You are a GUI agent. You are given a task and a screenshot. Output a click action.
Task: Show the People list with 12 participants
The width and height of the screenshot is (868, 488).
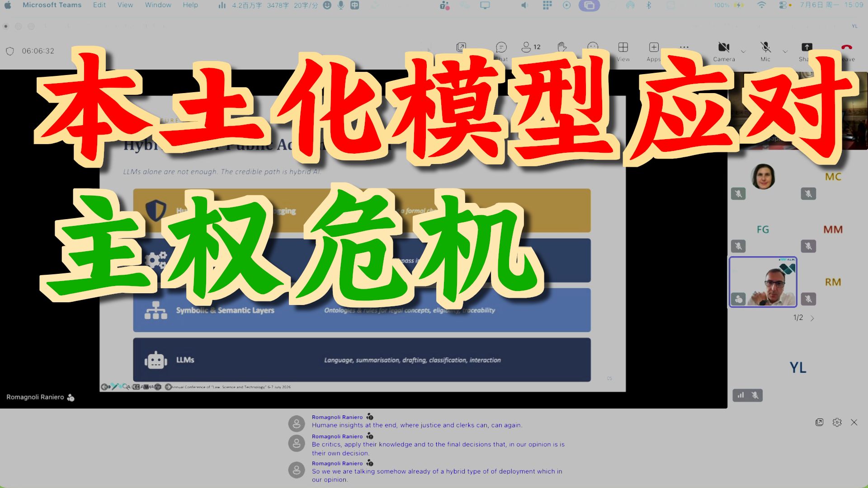tap(531, 47)
